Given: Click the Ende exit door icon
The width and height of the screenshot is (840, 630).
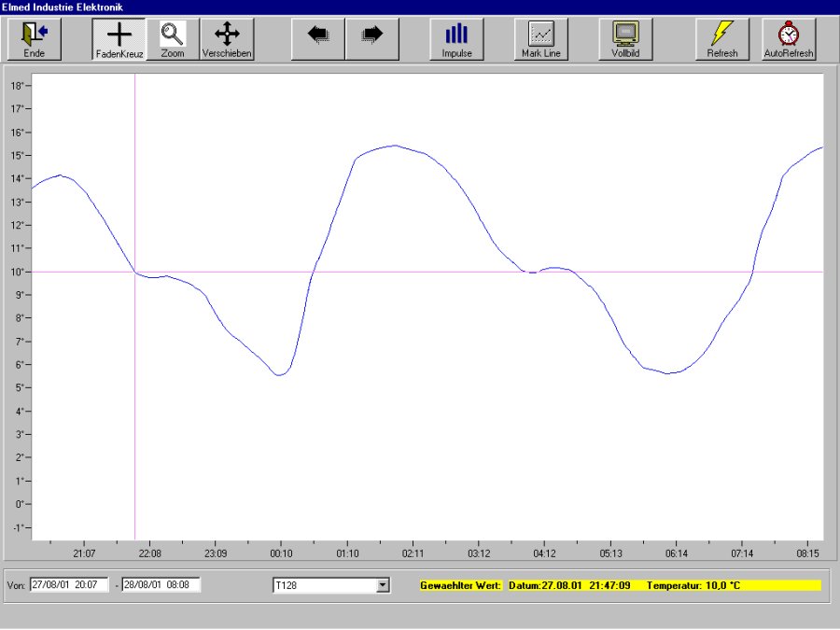Looking at the screenshot, I should coord(35,39).
